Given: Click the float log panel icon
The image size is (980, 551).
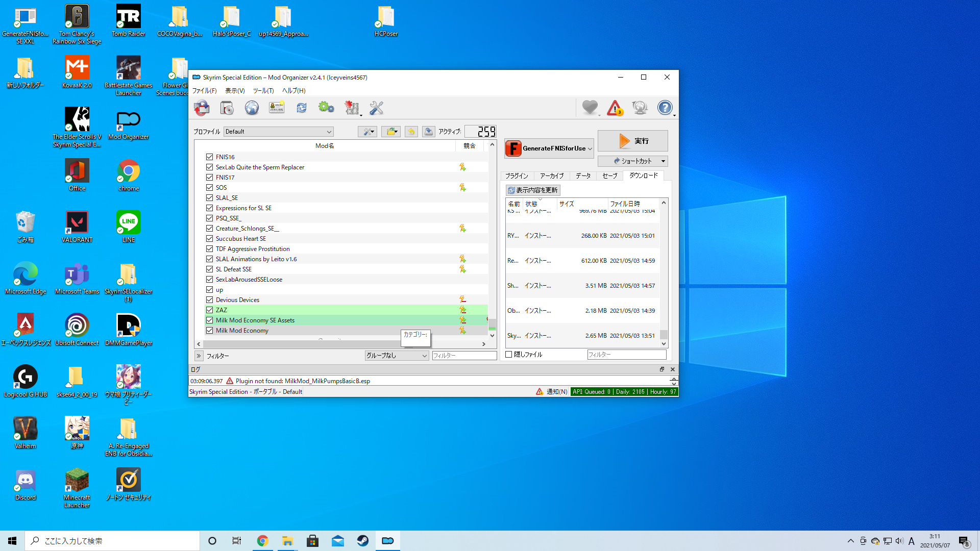Looking at the screenshot, I should pyautogui.click(x=662, y=369).
